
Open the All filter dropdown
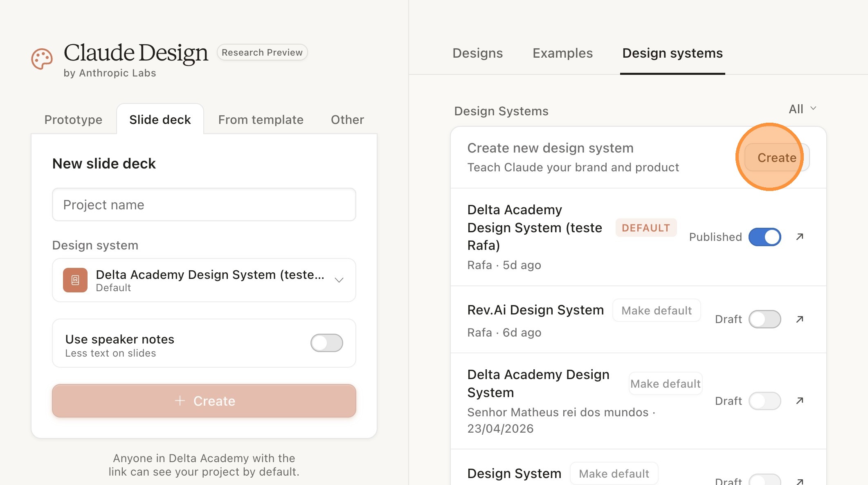click(803, 109)
